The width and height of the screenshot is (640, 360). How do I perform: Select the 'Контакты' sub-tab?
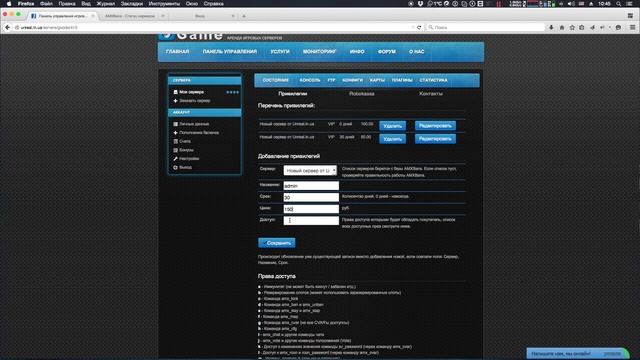(x=431, y=94)
